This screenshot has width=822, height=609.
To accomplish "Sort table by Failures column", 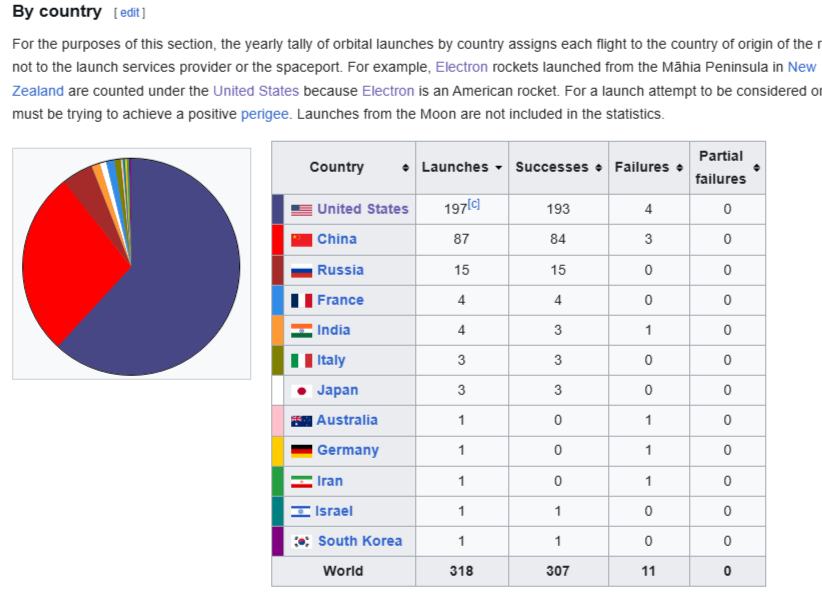I will (x=679, y=168).
